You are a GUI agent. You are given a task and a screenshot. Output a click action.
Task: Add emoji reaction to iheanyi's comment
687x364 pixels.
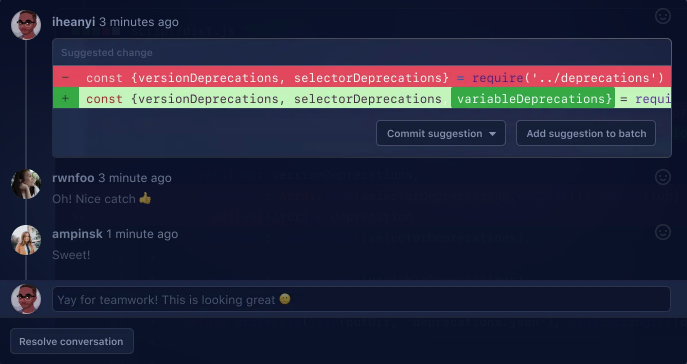pyautogui.click(x=662, y=16)
